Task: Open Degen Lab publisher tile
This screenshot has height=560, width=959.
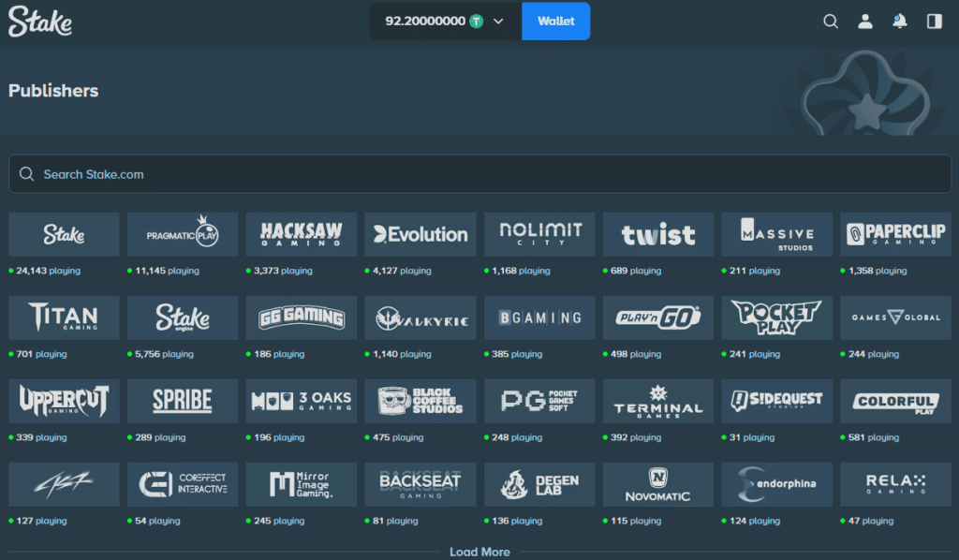Action: pyautogui.click(x=539, y=485)
